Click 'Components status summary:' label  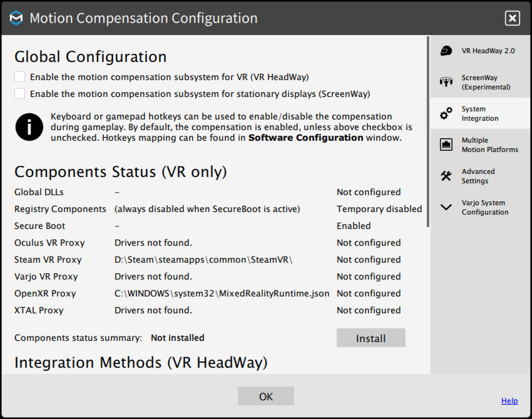coord(78,338)
